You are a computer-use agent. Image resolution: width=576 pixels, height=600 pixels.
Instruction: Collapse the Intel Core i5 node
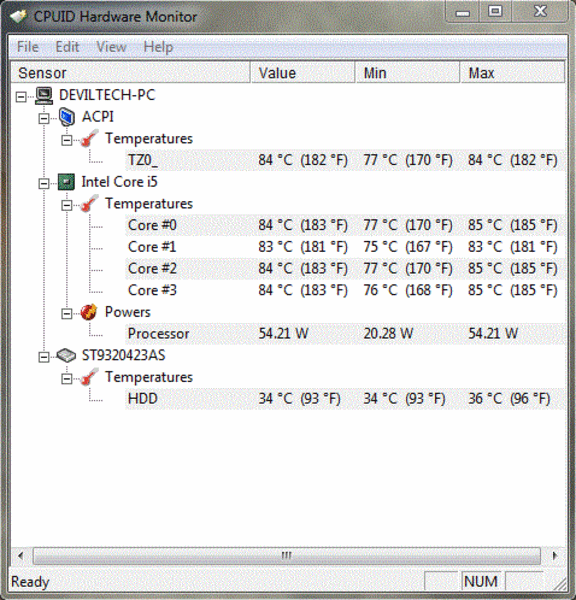[x=44, y=184]
